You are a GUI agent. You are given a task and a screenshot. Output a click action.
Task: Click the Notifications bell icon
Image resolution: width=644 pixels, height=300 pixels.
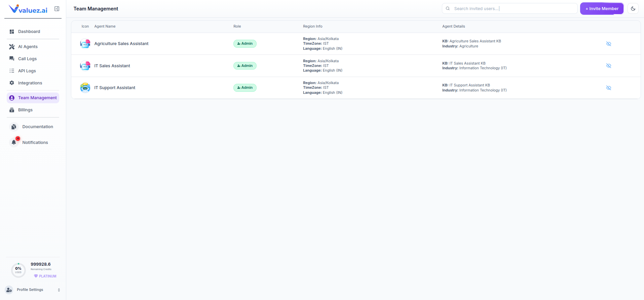tap(14, 142)
